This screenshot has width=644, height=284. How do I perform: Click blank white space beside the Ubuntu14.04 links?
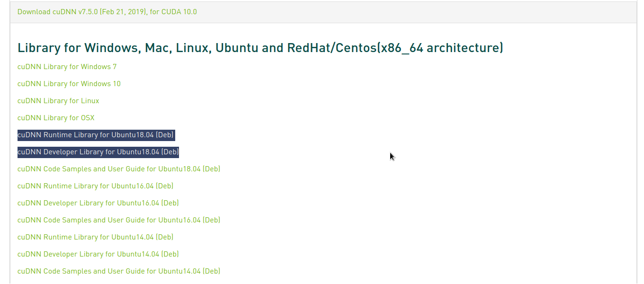[x=379, y=246]
